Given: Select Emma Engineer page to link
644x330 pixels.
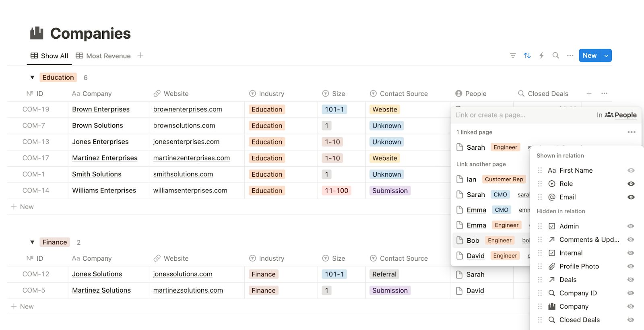Looking at the screenshot, I should pos(491,225).
